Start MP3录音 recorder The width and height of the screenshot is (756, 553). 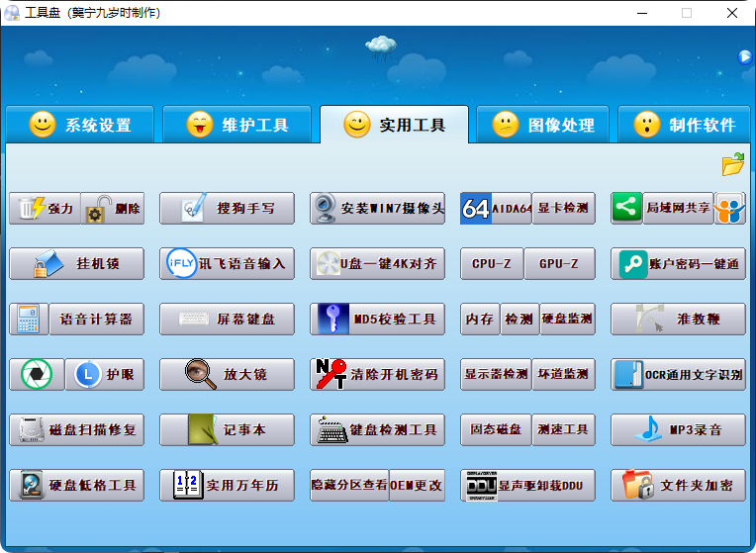point(679,429)
